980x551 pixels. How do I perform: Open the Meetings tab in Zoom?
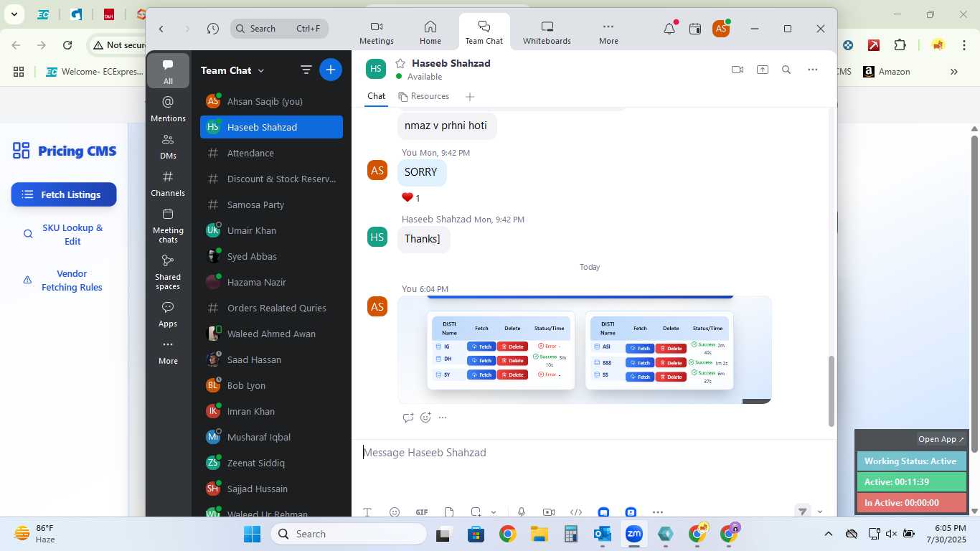coord(376,32)
